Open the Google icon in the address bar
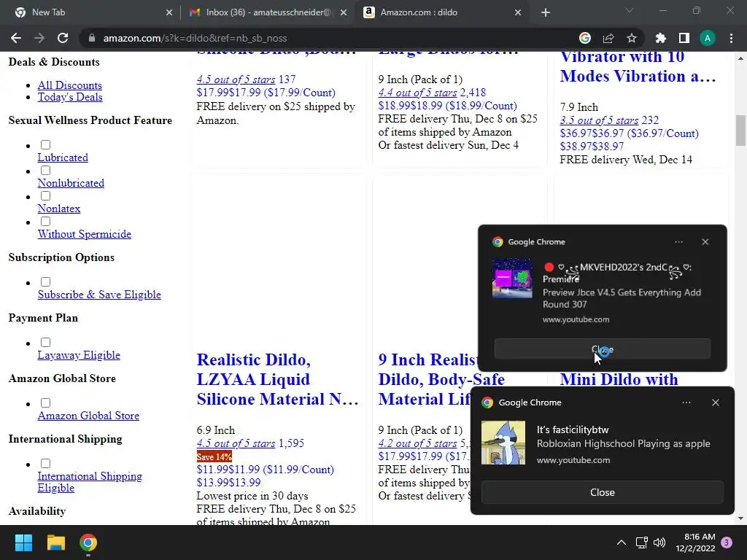 point(585,38)
